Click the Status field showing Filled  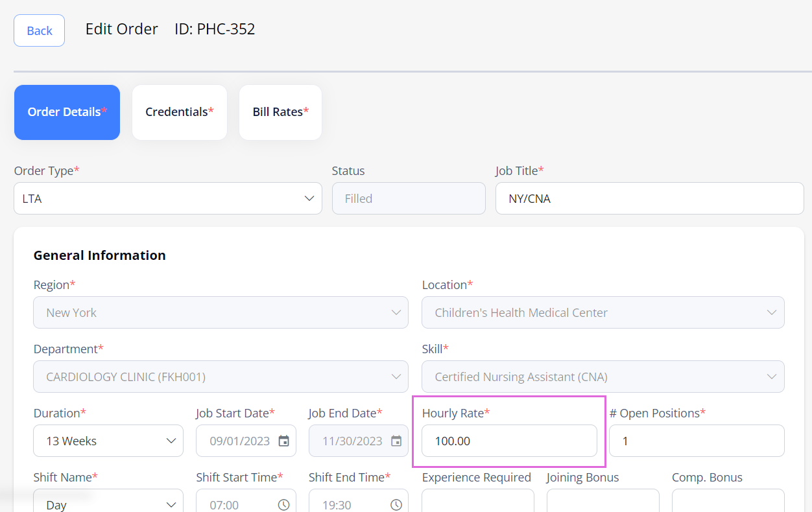point(409,198)
